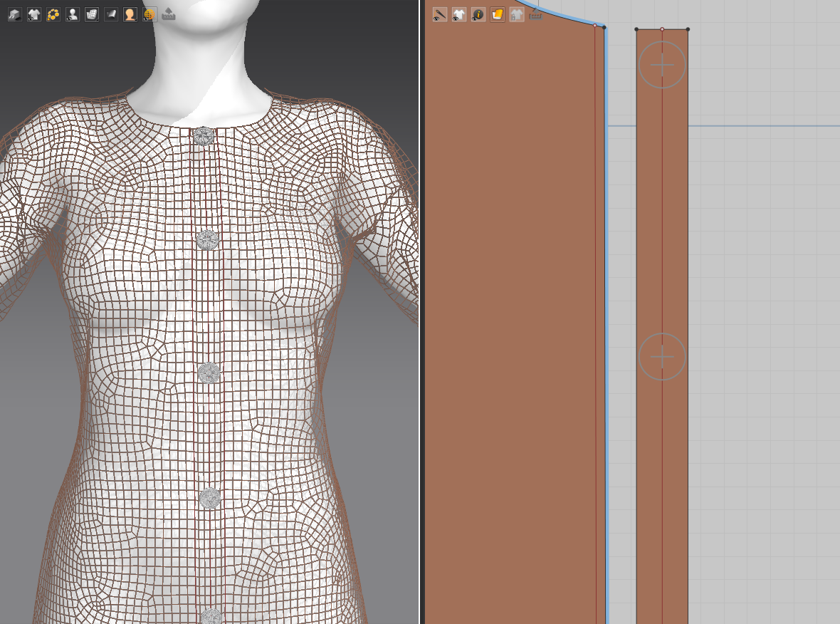Toggle the 2D seamline display needle icon
Image resolution: width=840 pixels, height=624 pixels.
point(440,14)
